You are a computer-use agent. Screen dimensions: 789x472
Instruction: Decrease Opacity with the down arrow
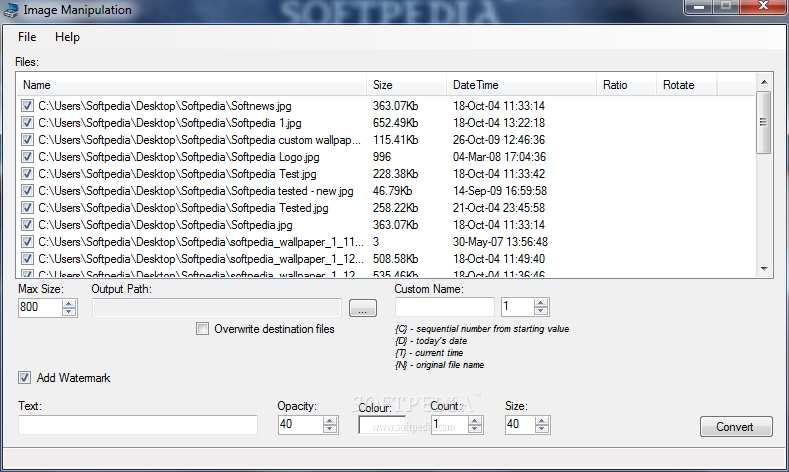(330, 429)
